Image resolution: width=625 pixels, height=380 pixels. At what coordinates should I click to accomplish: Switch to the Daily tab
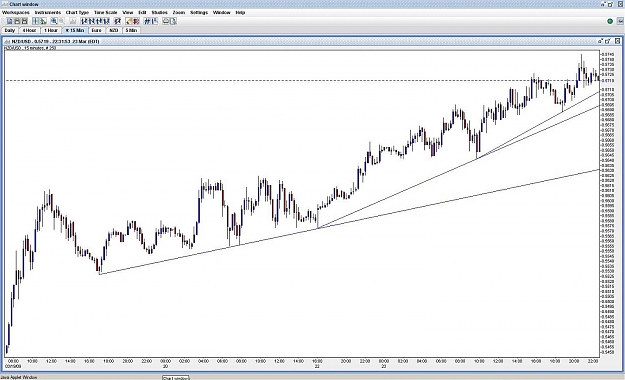point(10,30)
